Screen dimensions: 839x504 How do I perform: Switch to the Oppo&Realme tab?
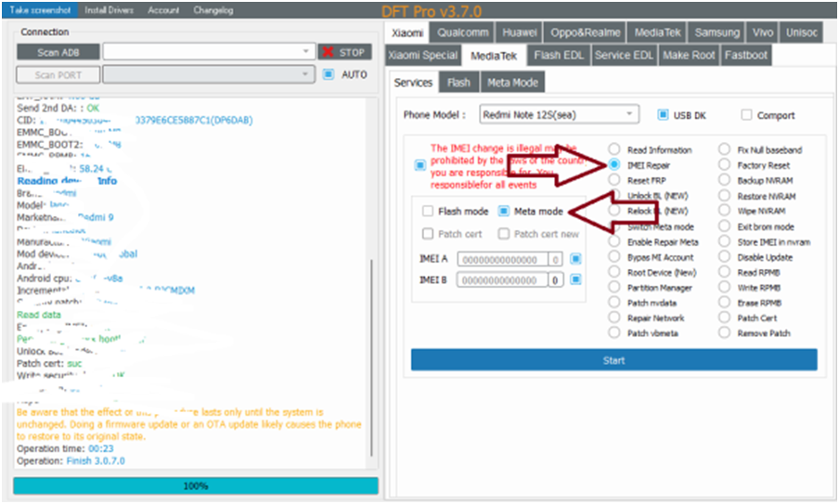pyautogui.click(x=586, y=32)
